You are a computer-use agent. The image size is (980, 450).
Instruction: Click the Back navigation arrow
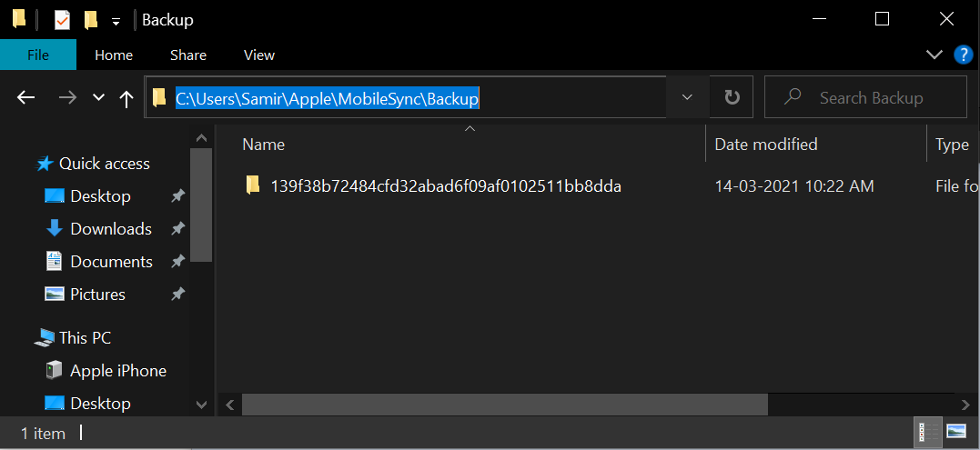(x=26, y=97)
